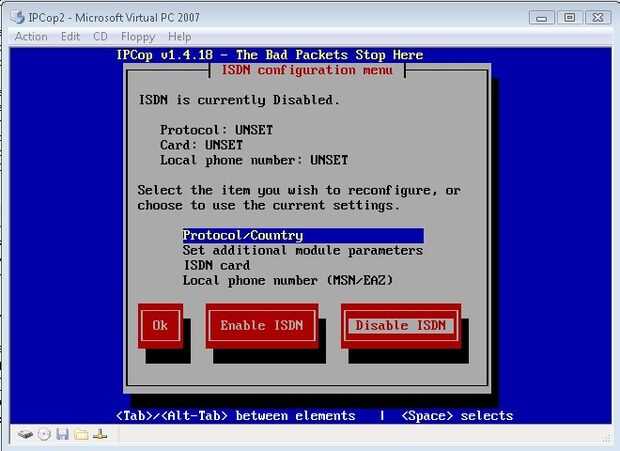The height and width of the screenshot is (451, 620).
Task: Click 'Local phone number: UNSET' line
Action: tap(254, 160)
